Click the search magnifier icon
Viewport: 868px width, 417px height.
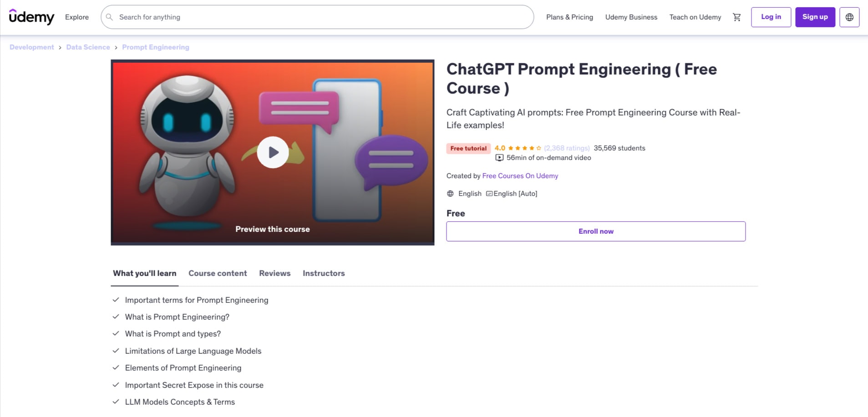(109, 17)
